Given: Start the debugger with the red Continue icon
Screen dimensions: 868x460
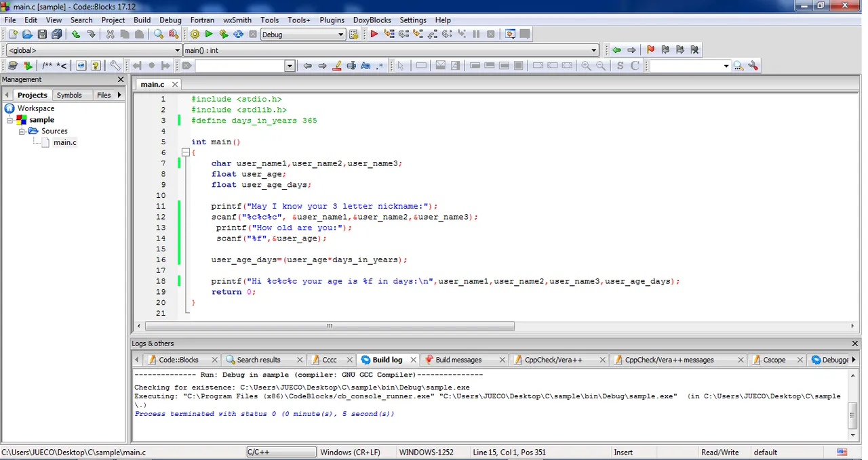Looking at the screenshot, I should [x=374, y=34].
